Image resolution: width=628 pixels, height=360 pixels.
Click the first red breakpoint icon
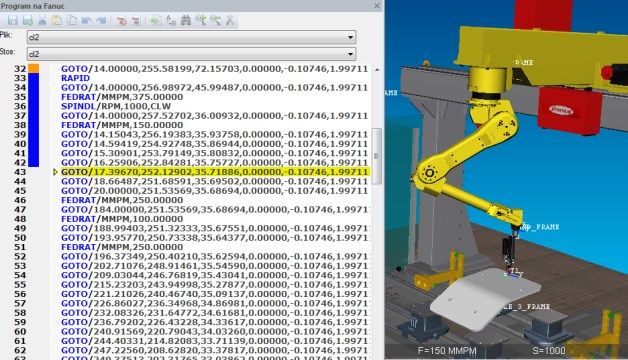122,20
